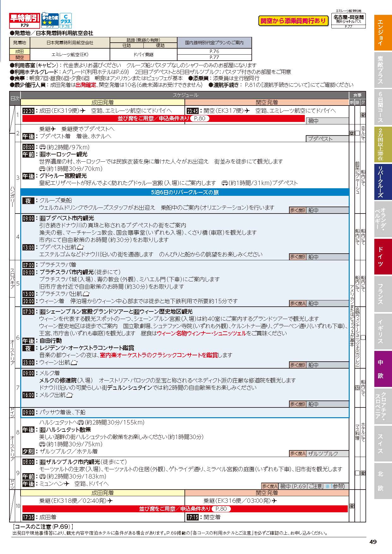The height and width of the screenshot is (554, 392).
Task: Click the empty lunch box on day 2
Action: [357, 133]
